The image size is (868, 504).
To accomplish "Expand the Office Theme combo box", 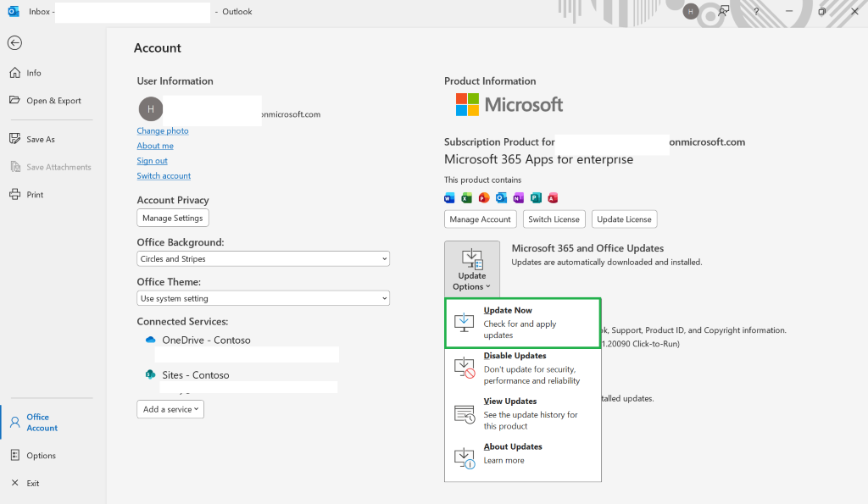I will point(263,299).
